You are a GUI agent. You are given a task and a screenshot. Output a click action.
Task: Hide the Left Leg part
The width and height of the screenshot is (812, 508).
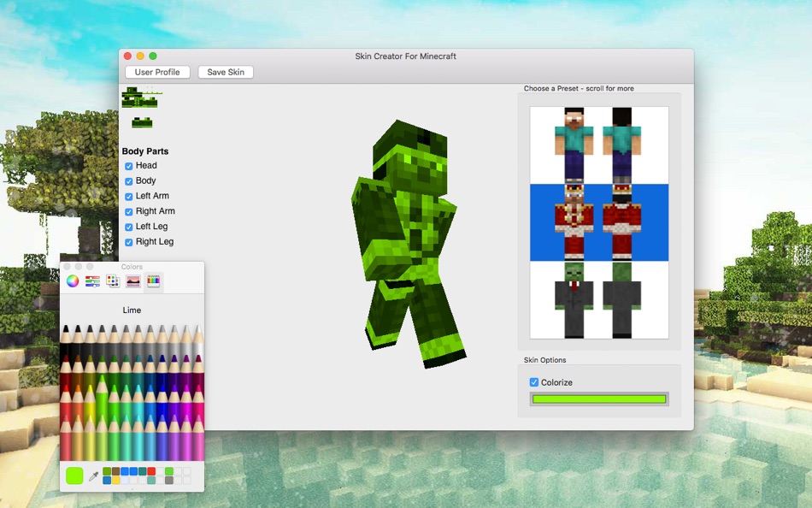pyautogui.click(x=129, y=227)
